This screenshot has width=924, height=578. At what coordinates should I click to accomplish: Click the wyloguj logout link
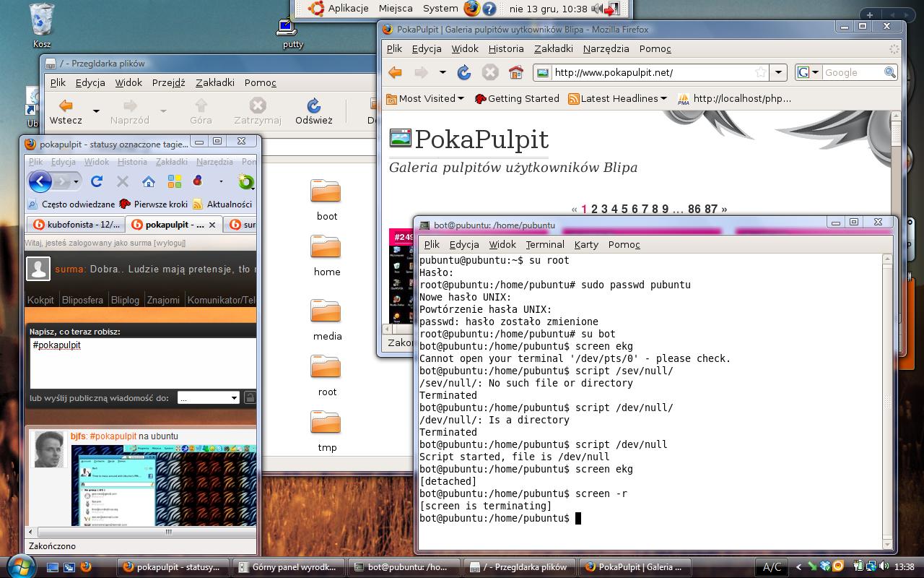point(169,243)
